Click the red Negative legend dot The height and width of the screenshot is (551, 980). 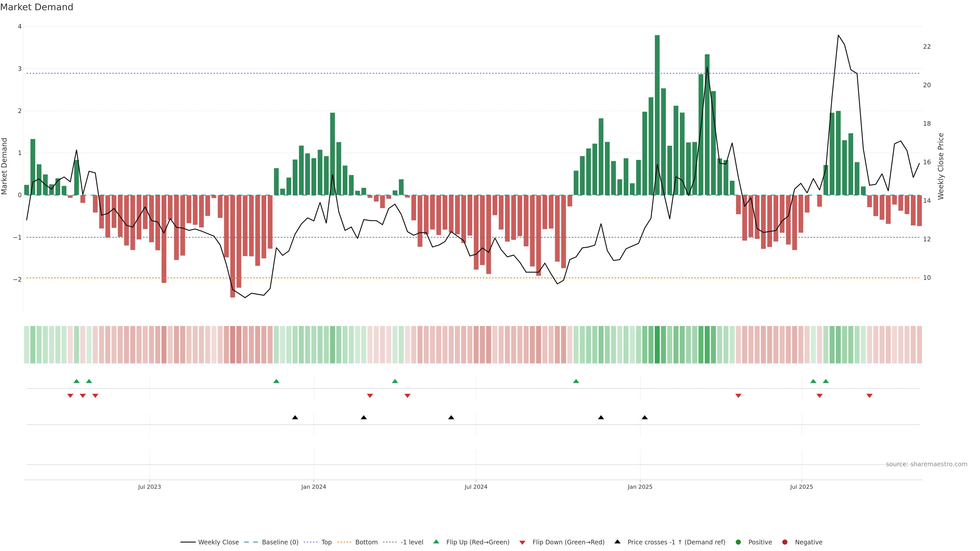click(785, 542)
